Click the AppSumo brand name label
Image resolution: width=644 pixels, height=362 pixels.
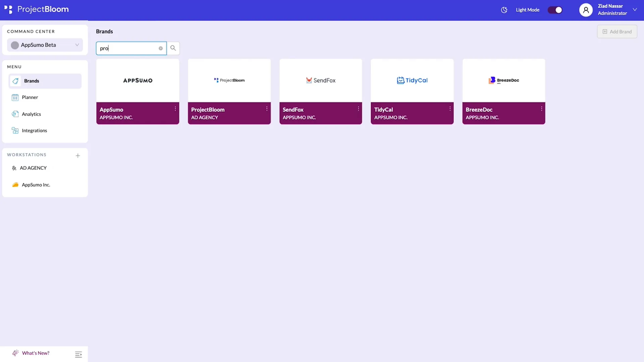(111, 110)
